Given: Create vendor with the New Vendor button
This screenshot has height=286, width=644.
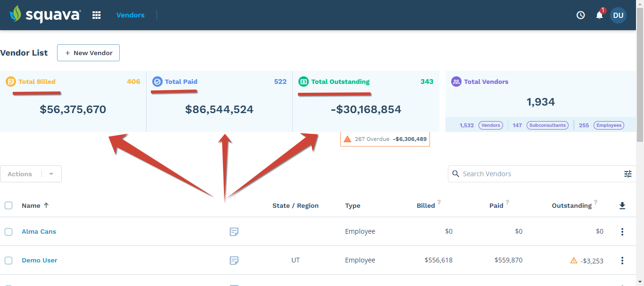Looking at the screenshot, I should [x=88, y=53].
